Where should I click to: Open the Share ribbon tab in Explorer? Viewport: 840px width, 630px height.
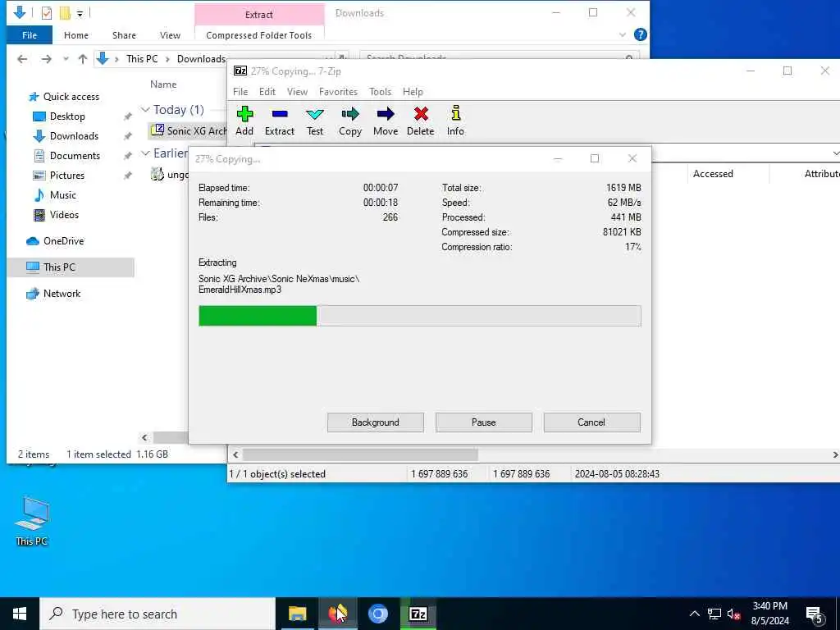tap(124, 35)
